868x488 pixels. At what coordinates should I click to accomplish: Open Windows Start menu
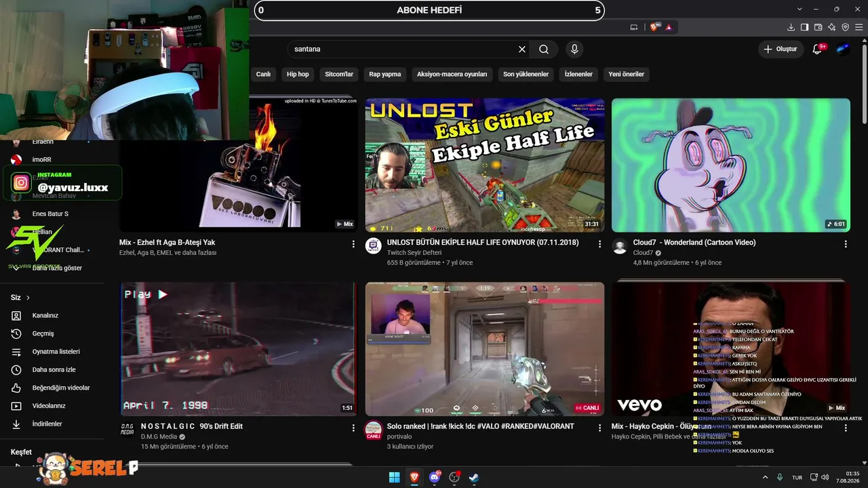coord(394,477)
